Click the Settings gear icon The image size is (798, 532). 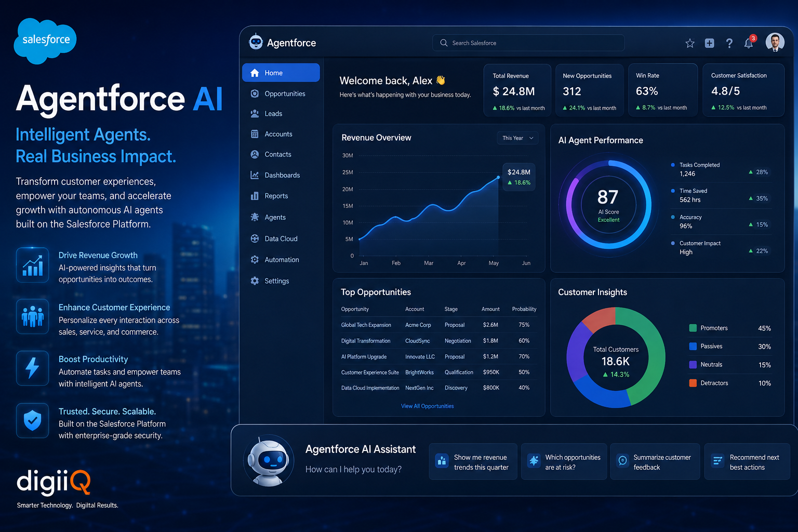[255, 281]
